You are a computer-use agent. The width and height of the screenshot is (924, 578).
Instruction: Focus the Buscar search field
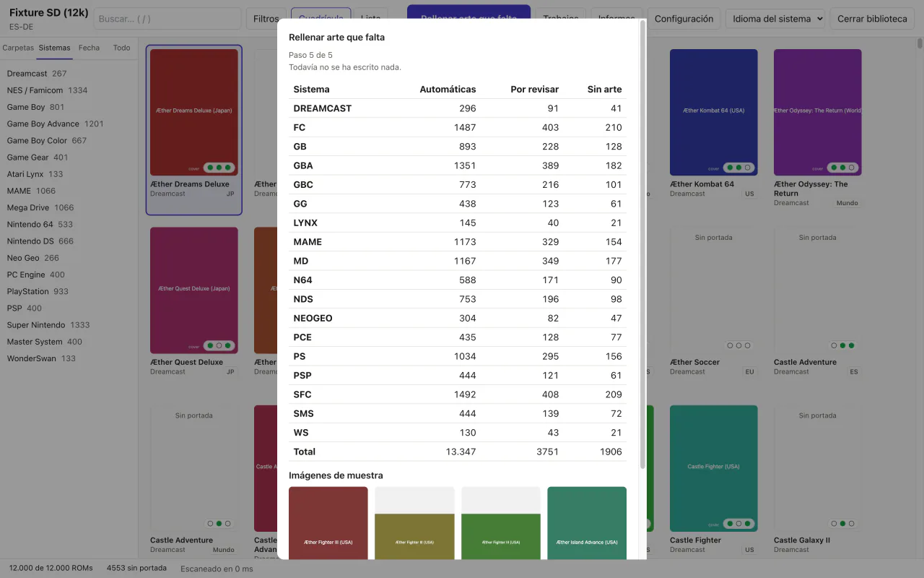click(167, 19)
